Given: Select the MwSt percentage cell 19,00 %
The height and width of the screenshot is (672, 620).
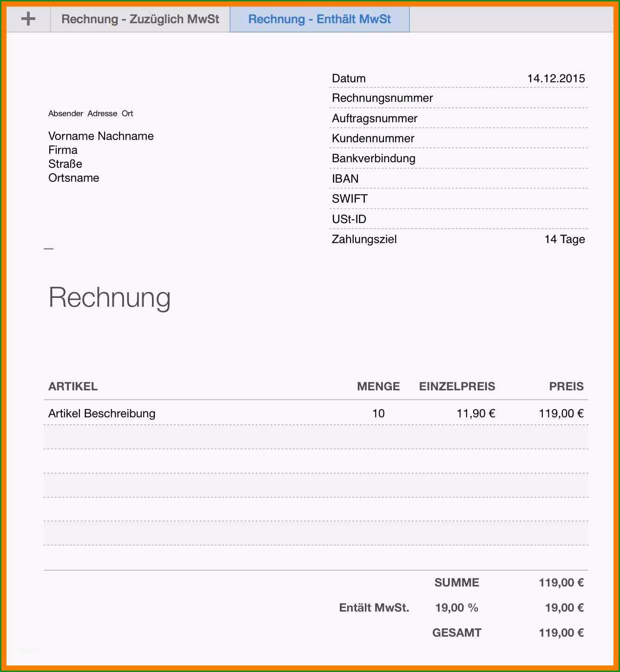Looking at the screenshot, I should (456, 608).
